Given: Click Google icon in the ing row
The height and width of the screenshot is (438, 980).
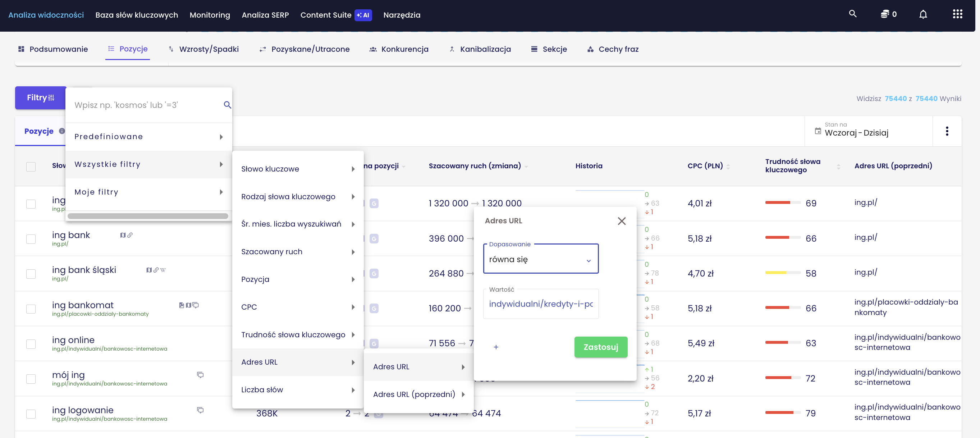Looking at the screenshot, I should pos(374,204).
